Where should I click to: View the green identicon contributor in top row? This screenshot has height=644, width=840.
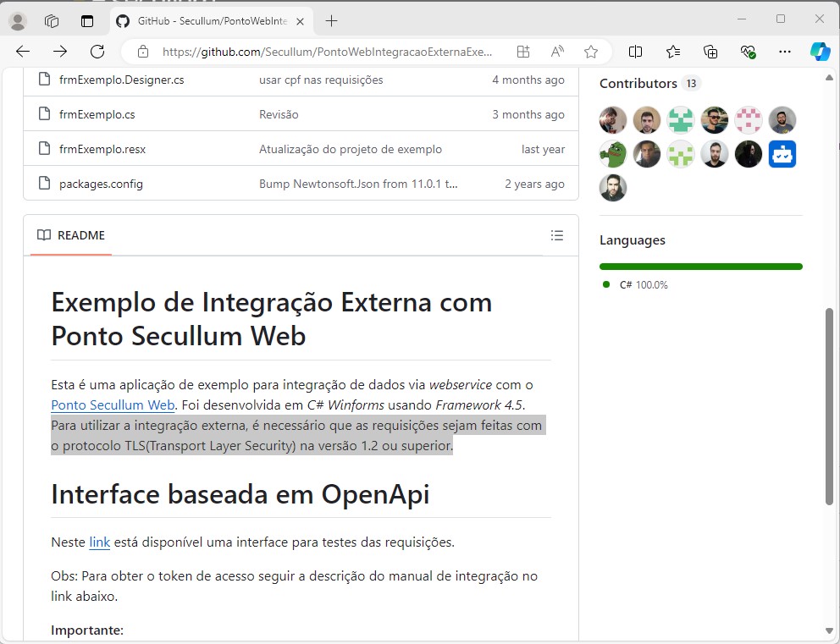pos(681,119)
